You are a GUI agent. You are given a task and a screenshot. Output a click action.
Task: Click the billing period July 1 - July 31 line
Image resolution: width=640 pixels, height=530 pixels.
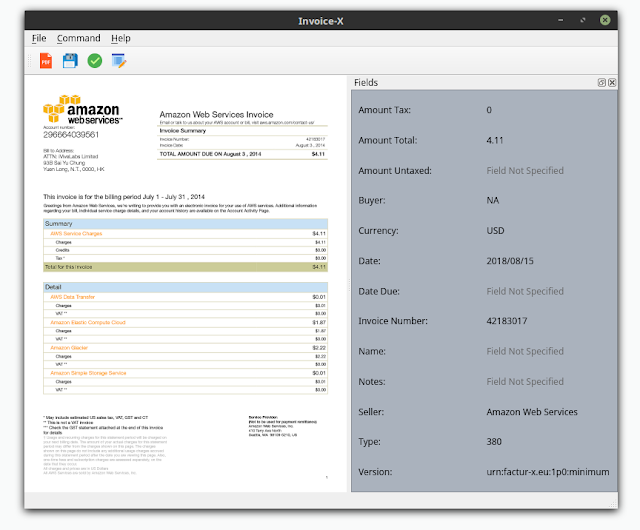click(124, 197)
